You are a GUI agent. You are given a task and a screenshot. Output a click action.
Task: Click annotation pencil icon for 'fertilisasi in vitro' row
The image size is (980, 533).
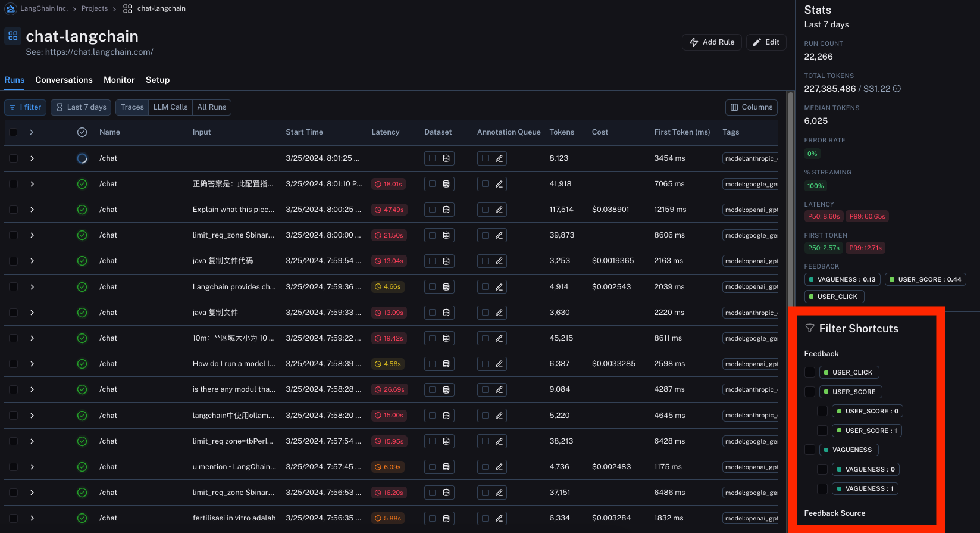[499, 518]
